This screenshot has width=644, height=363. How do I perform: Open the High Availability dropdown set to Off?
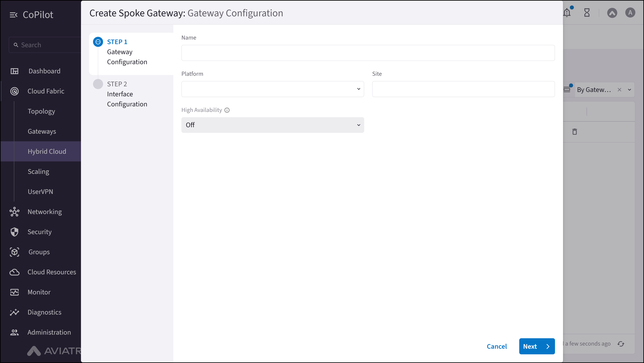(x=273, y=125)
